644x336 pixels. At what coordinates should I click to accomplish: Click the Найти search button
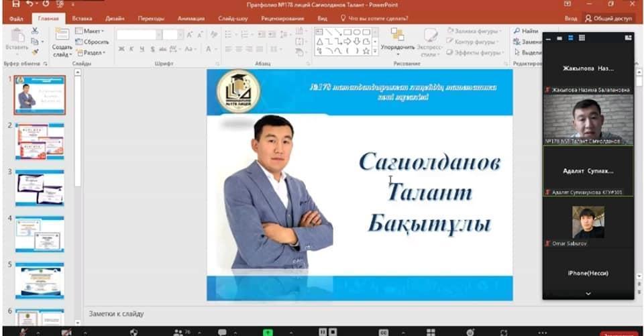click(x=526, y=31)
